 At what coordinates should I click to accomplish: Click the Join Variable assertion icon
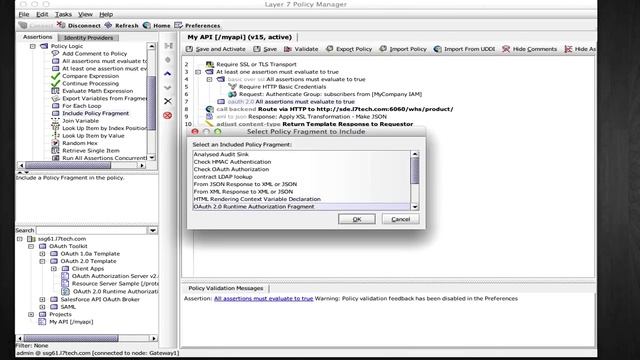click(x=56, y=121)
